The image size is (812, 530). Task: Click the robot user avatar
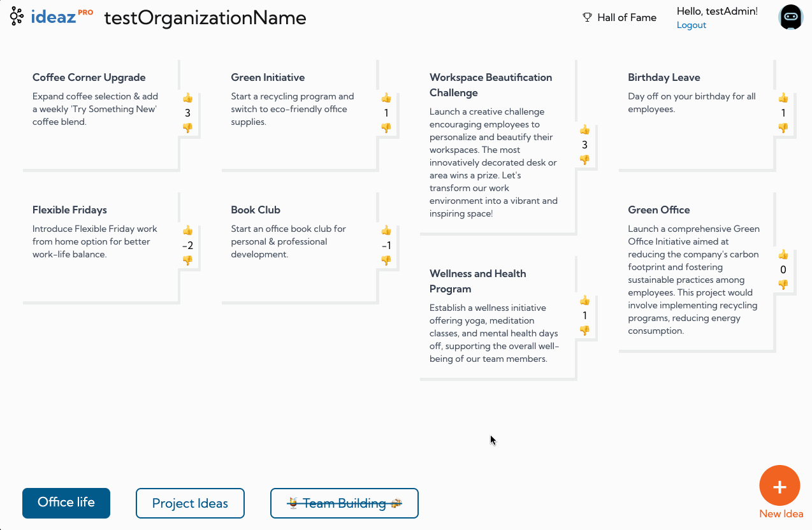tap(791, 17)
